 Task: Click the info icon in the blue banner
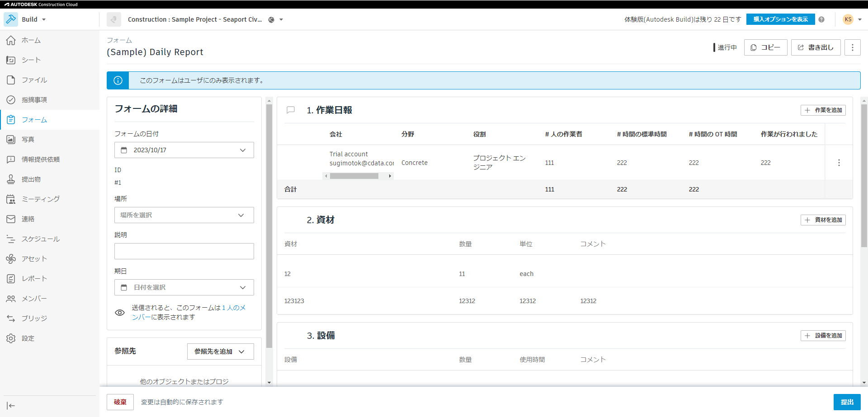[118, 80]
